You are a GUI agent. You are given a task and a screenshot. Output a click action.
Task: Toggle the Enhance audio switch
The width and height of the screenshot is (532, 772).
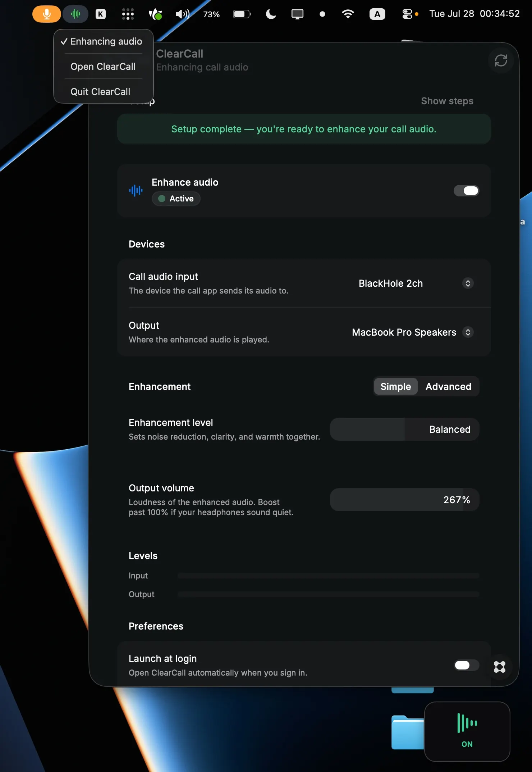pos(466,191)
